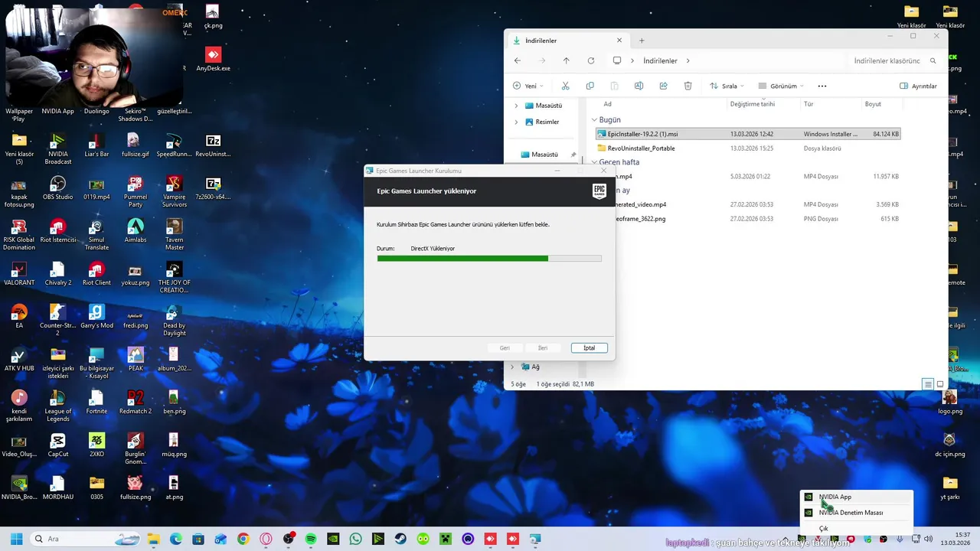Choose NVIDIA Denetim Masası from tray menu
This screenshot has height=551, width=980.
857,513
